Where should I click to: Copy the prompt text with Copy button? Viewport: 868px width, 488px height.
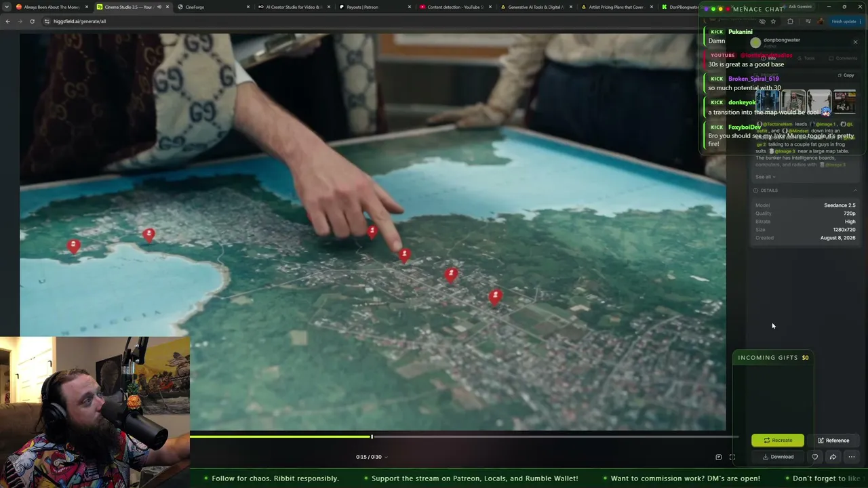[x=846, y=75]
